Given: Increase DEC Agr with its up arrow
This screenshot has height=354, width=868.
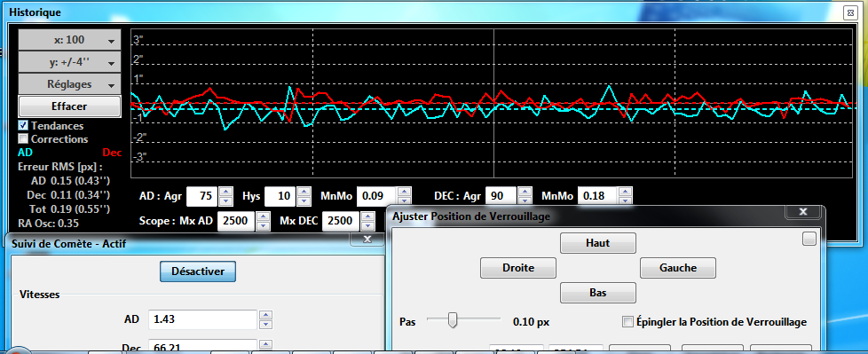Looking at the screenshot, I should point(524,192).
